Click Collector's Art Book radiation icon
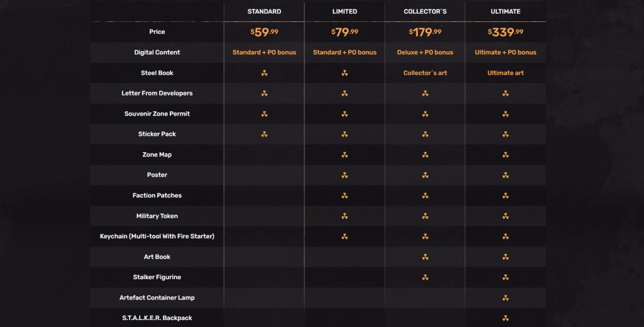644x327 pixels. 425,257
